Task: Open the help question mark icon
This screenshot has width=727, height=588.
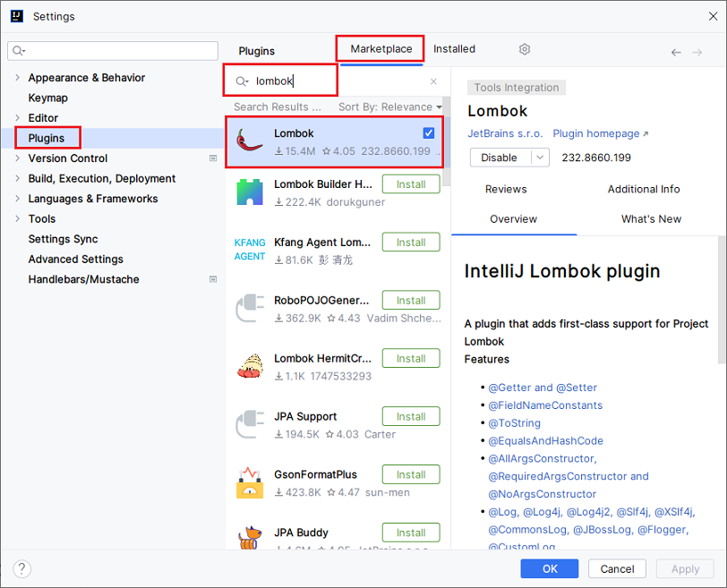Action: click(x=22, y=568)
